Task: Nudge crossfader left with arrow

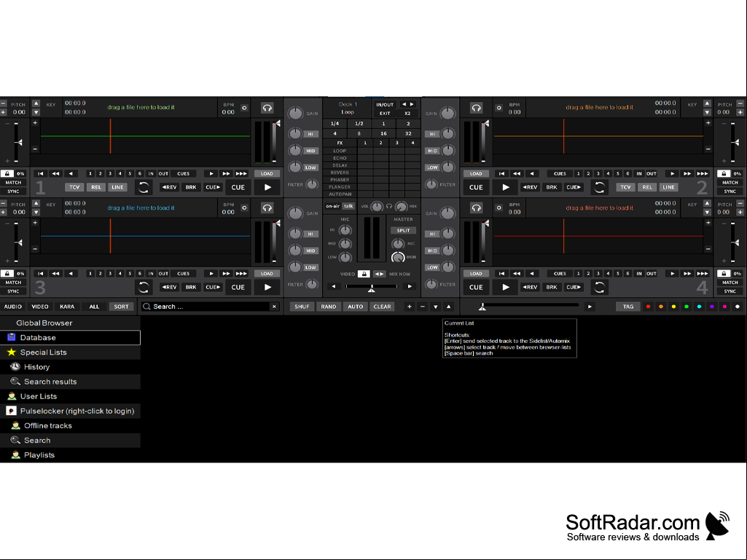Action: click(x=334, y=287)
